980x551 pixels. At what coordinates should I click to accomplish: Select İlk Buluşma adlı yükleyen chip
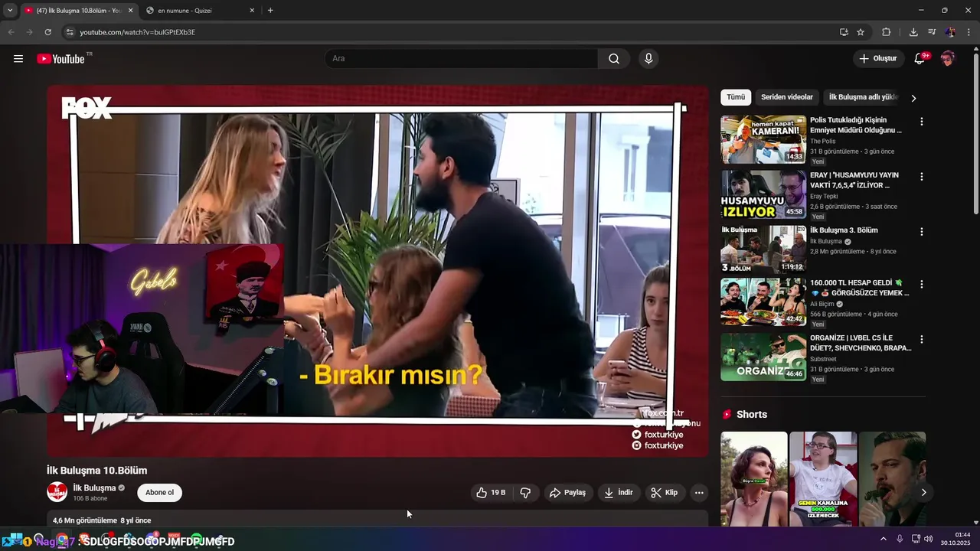(x=863, y=97)
